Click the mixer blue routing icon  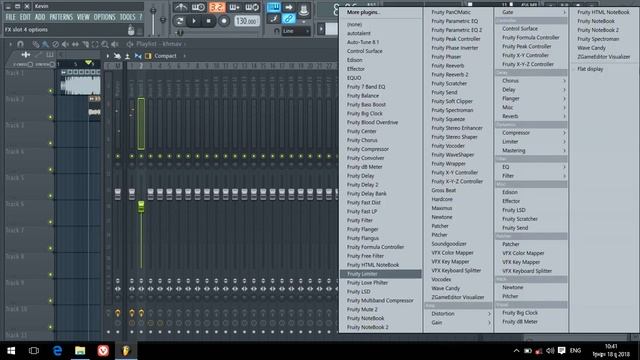point(138,56)
